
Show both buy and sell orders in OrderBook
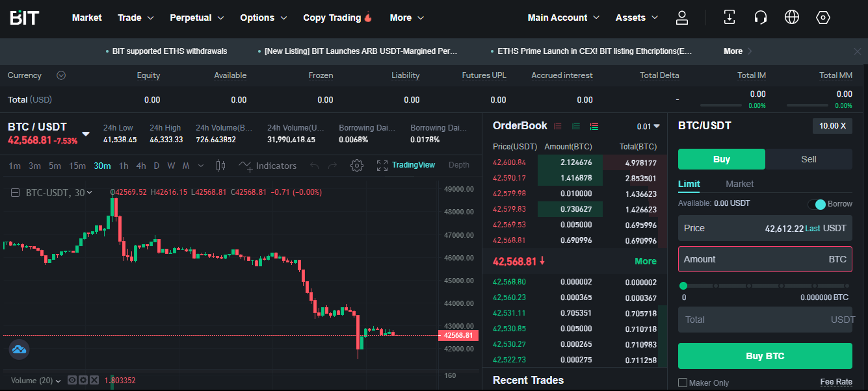click(594, 126)
